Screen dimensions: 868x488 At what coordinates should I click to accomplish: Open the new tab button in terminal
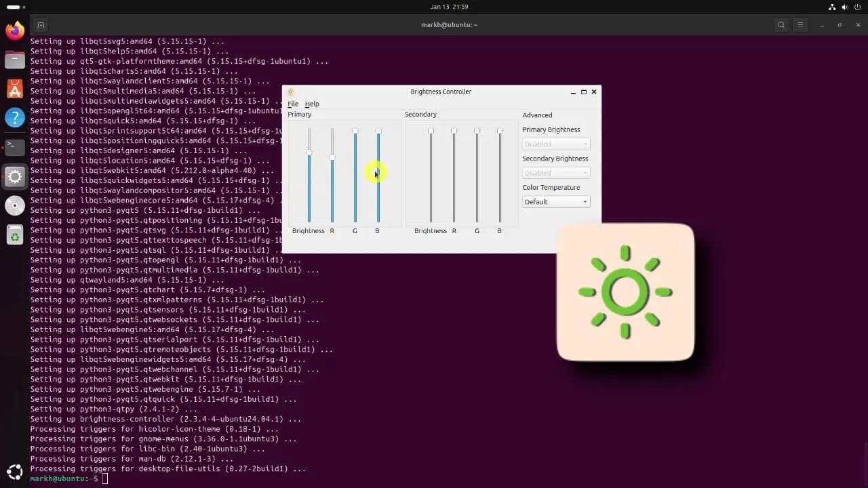point(41,25)
